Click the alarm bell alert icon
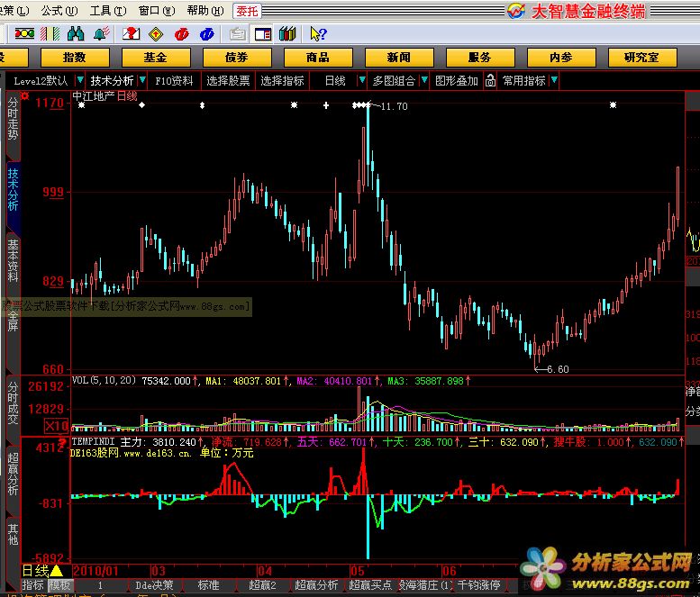Viewport: 700px width, 597px height. coord(102,34)
